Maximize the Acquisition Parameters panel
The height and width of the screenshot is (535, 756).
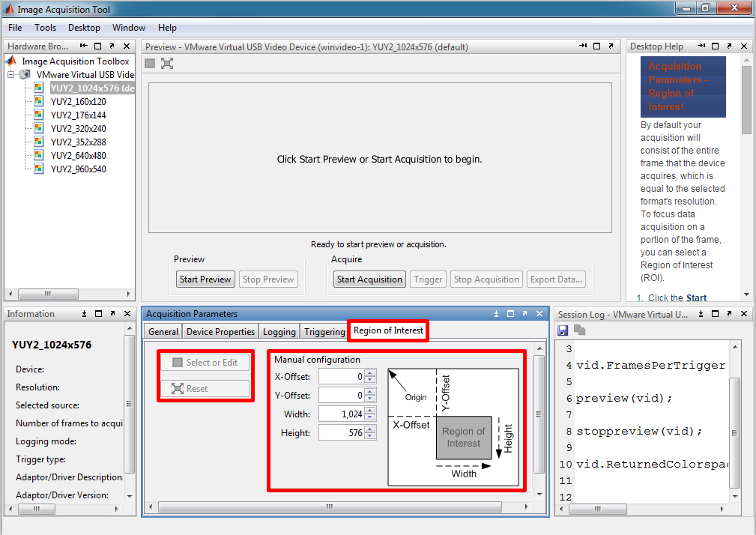[510, 314]
